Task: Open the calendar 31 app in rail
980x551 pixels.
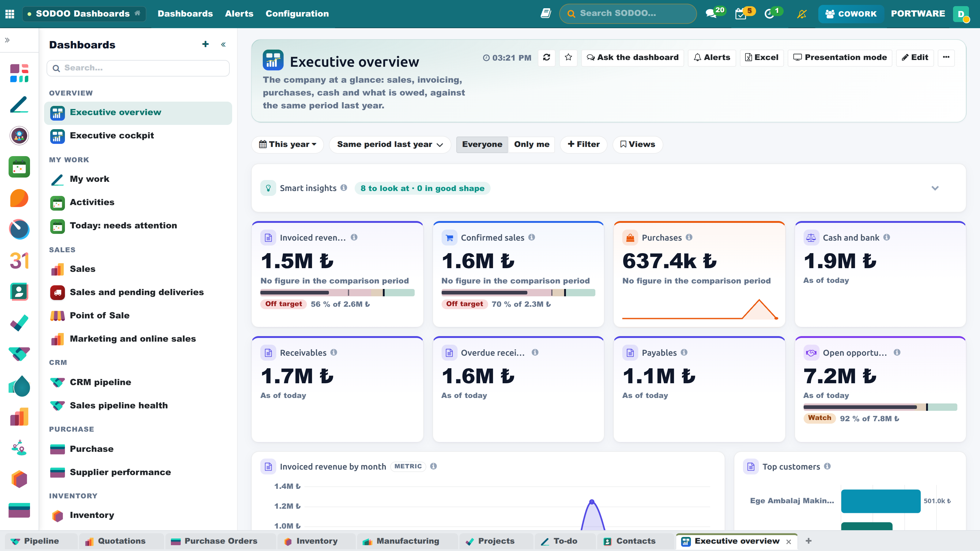Action: click(19, 261)
